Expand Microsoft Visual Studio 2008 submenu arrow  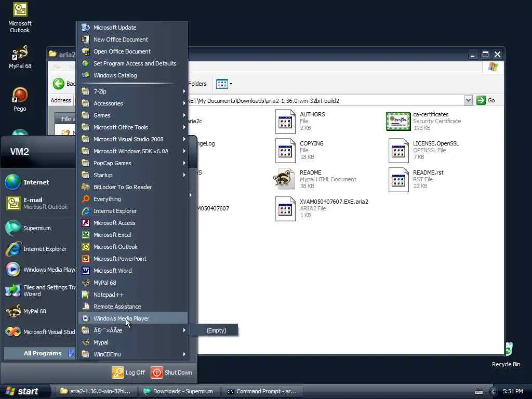184,139
